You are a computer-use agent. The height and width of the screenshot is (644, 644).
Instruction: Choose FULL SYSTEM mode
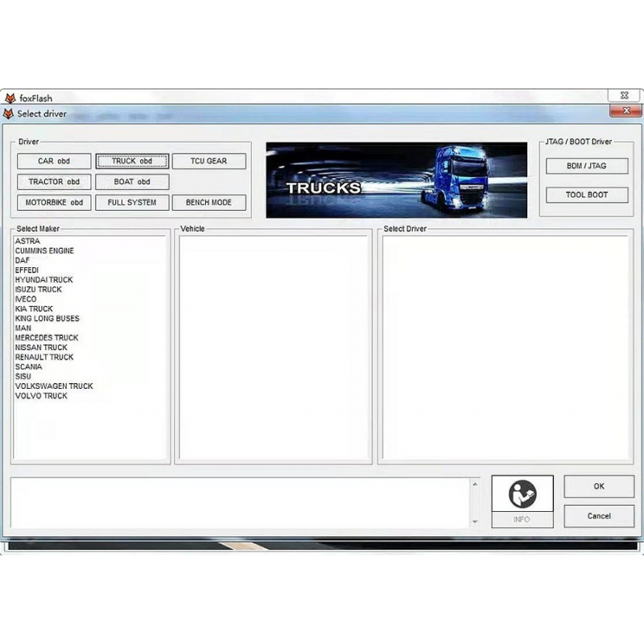[x=131, y=202]
